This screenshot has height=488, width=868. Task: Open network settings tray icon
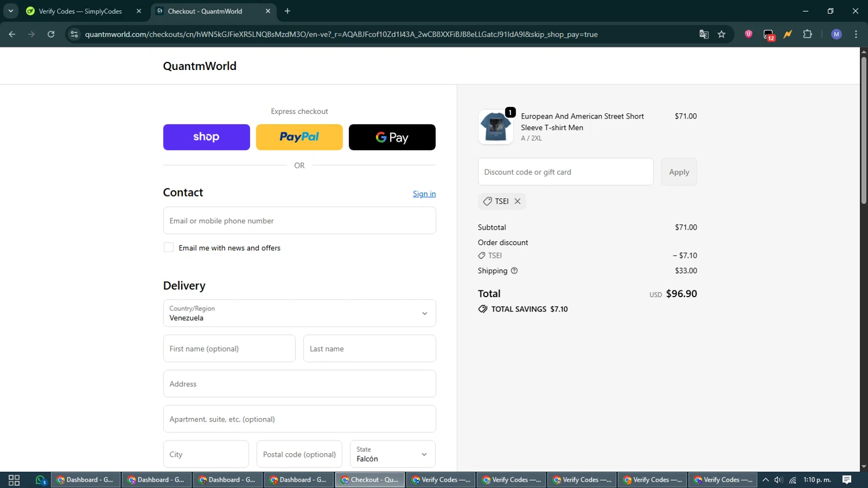793,480
